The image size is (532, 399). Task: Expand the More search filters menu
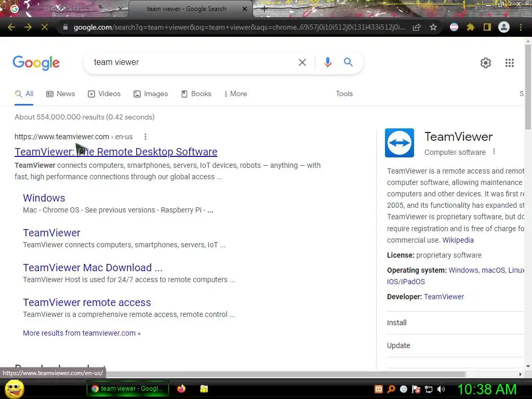pyautogui.click(x=235, y=94)
